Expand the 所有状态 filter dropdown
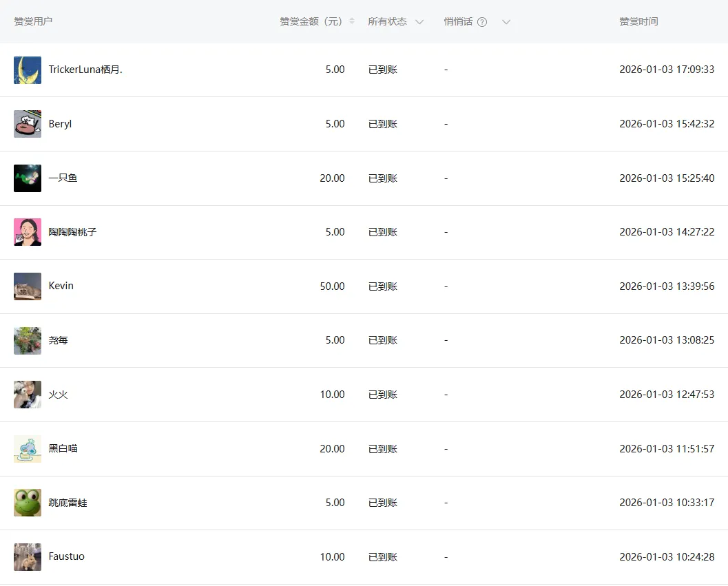The width and height of the screenshot is (728, 586). [x=419, y=22]
